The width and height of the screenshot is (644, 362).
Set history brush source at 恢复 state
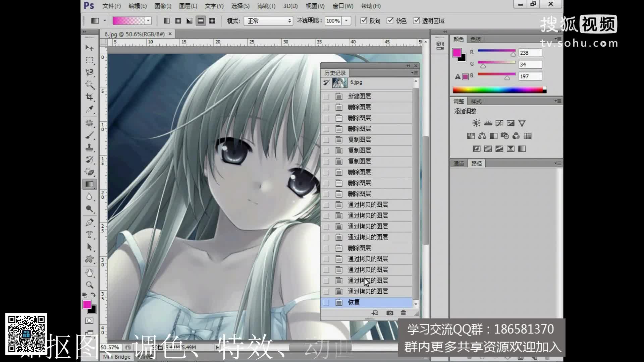point(326,302)
